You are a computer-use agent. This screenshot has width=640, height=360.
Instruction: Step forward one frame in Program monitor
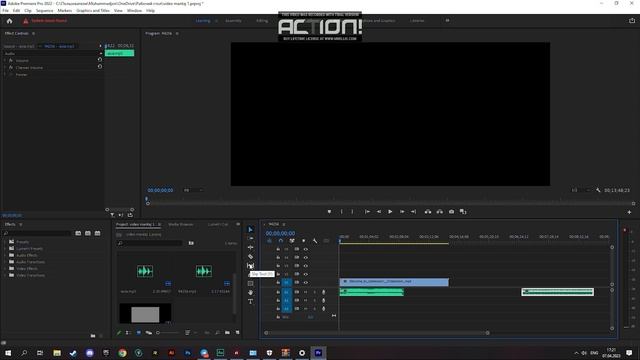pos(402,211)
